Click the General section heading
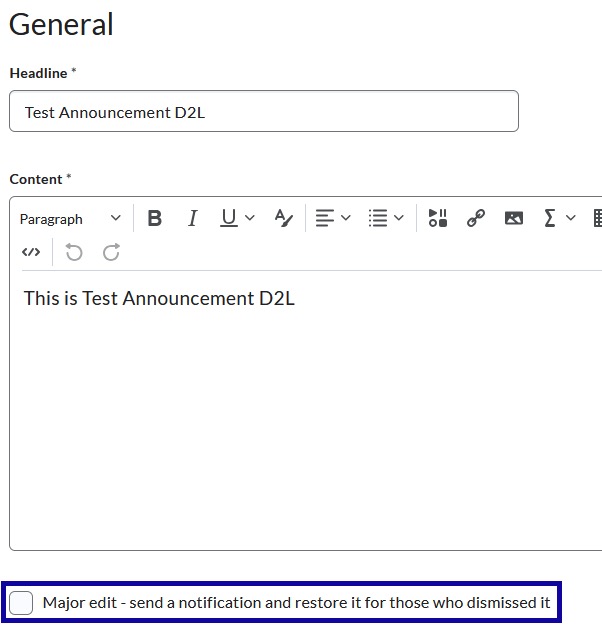Screen dimensions: 602x633 point(61,25)
